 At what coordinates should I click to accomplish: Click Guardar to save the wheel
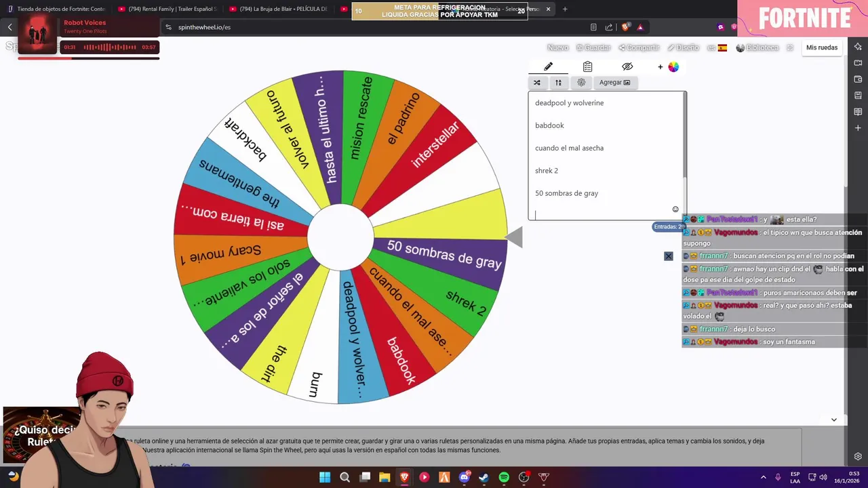pos(593,47)
